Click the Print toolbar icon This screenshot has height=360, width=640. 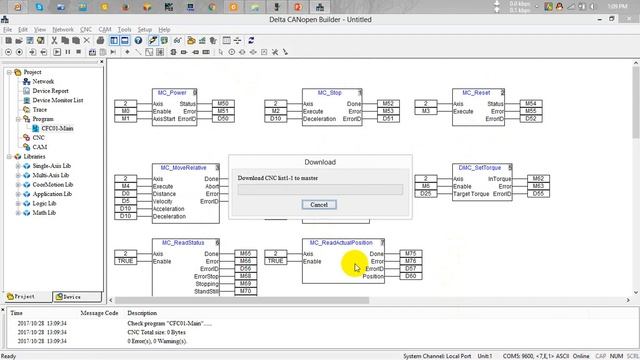click(x=100, y=40)
